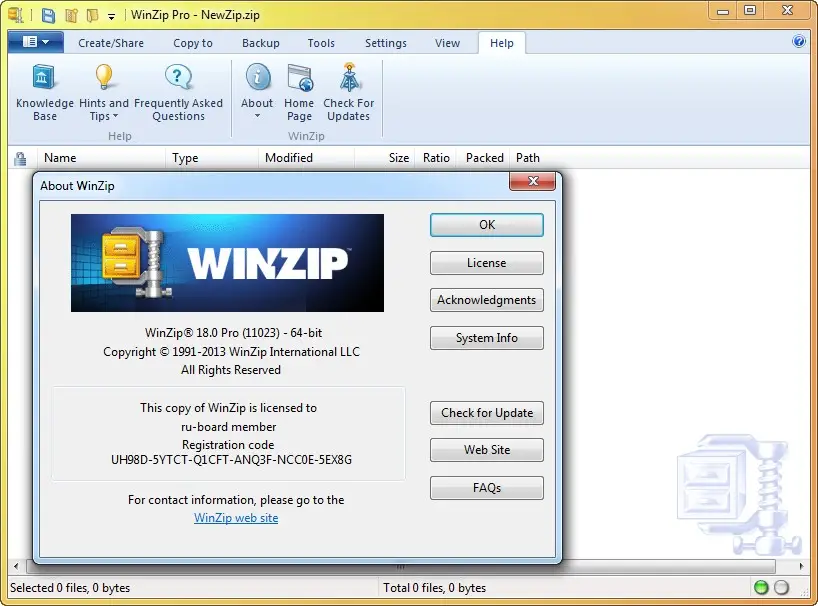Click the horizontal scrollbar right arrow
The width and height of the screenshot is (818, 606).
801,566
